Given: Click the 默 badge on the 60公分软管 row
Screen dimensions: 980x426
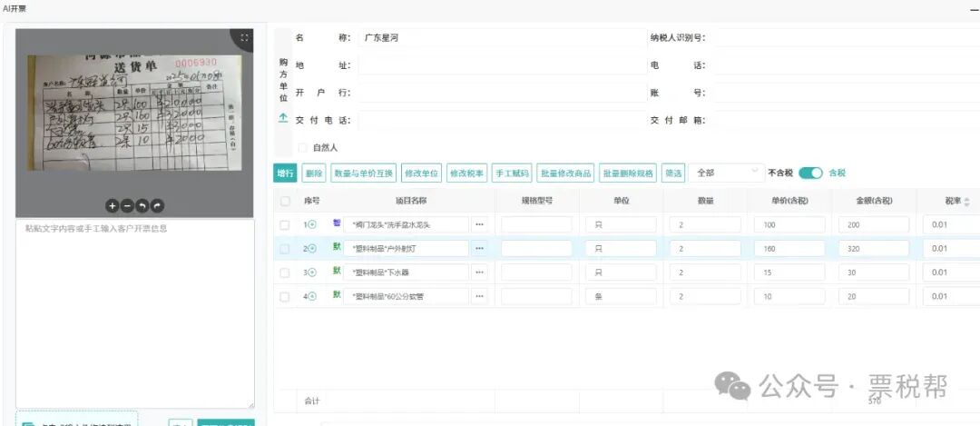Looking at the screenshot, I should coord(337,294).
